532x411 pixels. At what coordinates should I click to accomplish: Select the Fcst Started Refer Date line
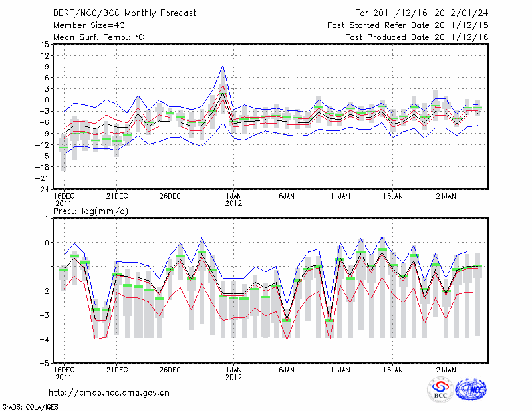(408, 25)
